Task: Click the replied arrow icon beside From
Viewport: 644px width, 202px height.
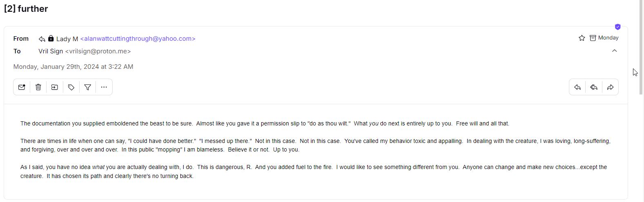Action: point(42,39)
